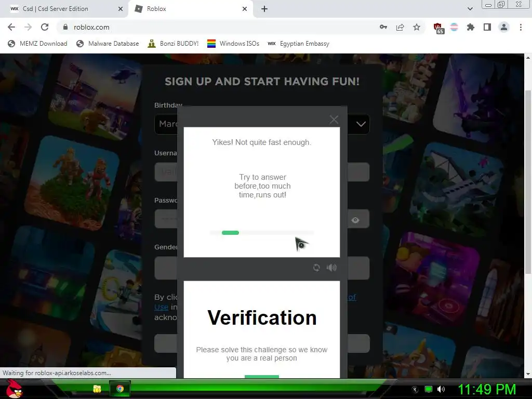The width and height of the screenshot is (532, 399).
Task: Open the Extensions puzzle piece menu
Action: tap(471, 27)
